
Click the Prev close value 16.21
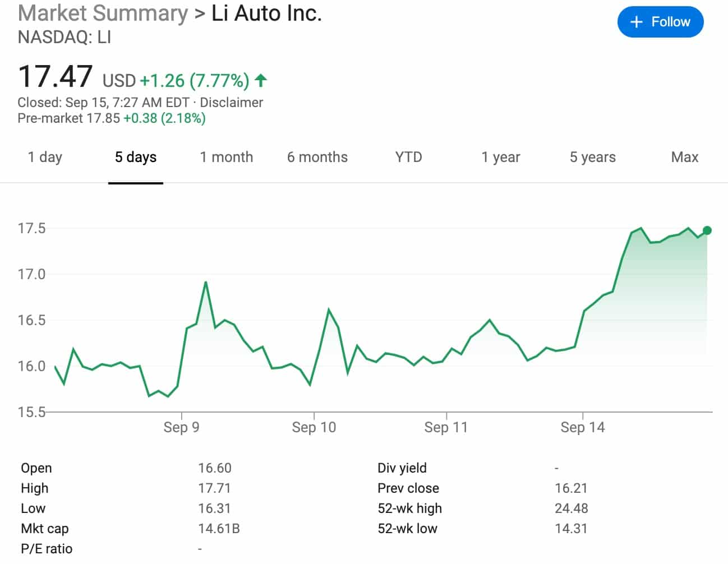point(572,488)
